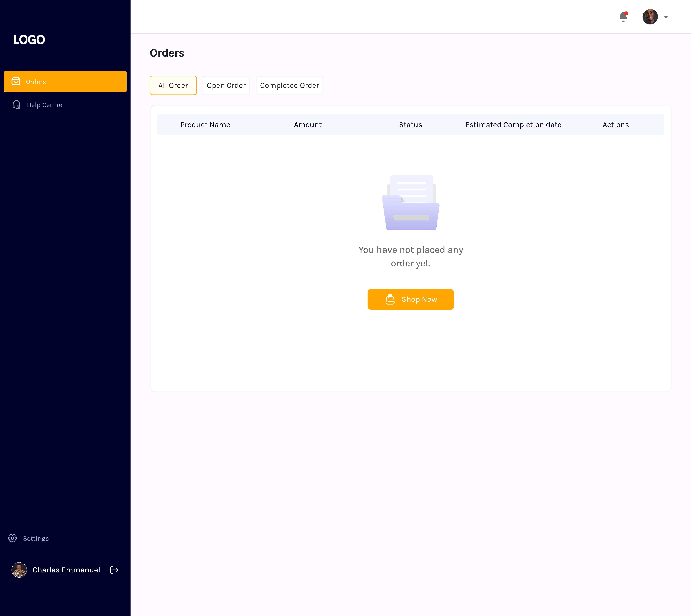Expand the profile dropdown arrow
The height and width of the screenshot is (616, 691).
click(x=666, y=17)
